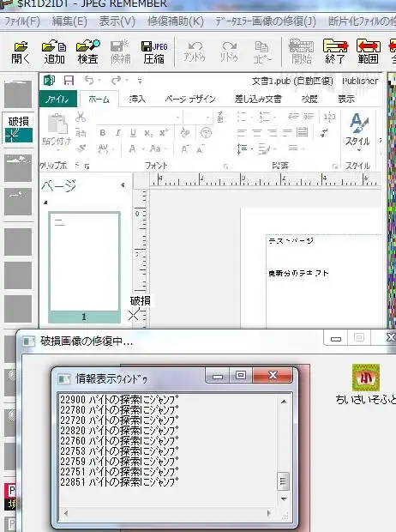
Task: Select the log line starting with 22753
Action: tap(119, 451)
